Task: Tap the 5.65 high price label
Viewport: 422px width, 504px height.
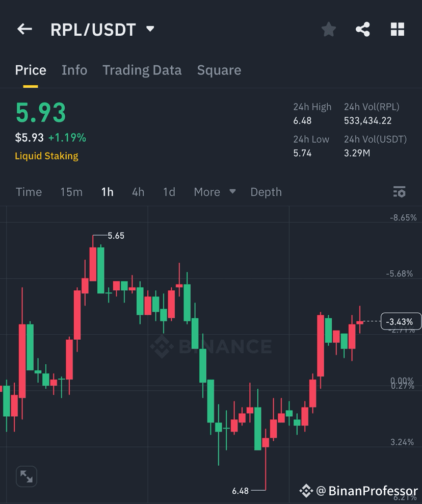Action: pyautogui.click(x=115, y=236)
